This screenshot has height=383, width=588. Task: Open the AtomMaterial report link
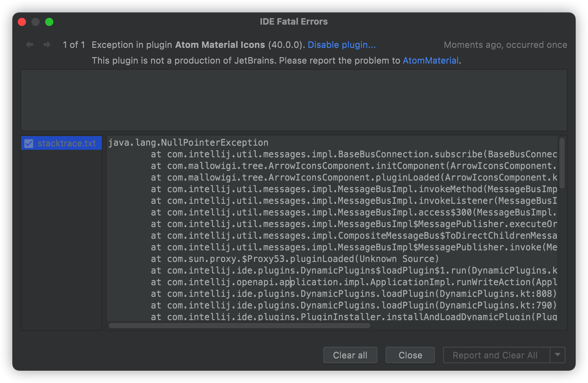point(430,61)
